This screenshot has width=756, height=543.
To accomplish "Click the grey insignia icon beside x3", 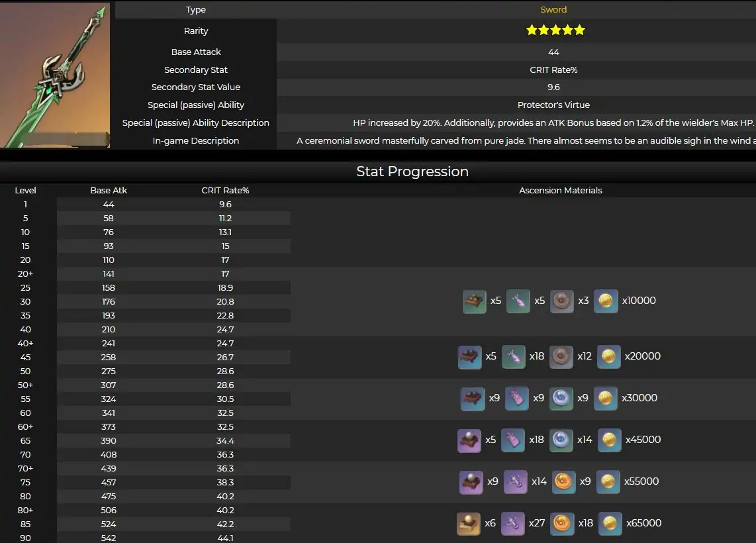I will 561,301.
